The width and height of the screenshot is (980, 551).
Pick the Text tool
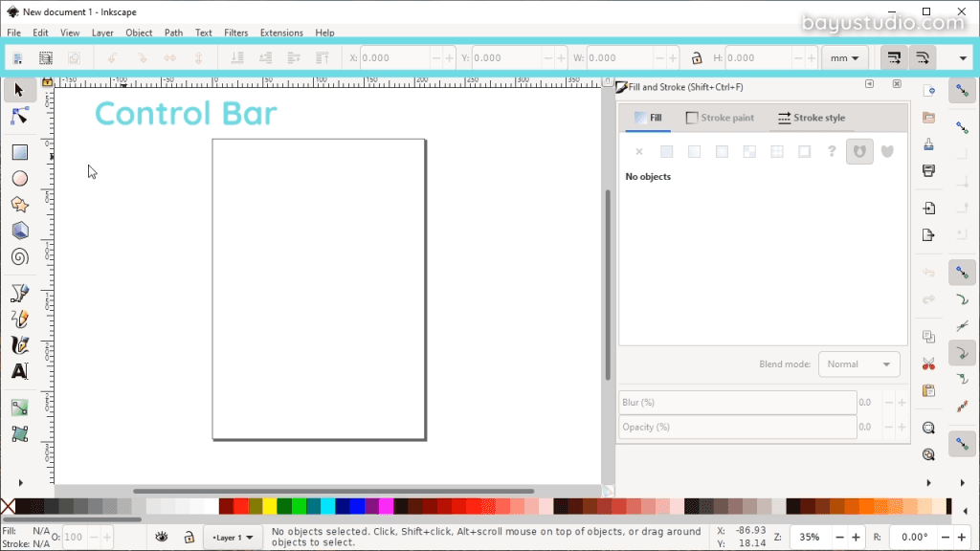click(20, 371)
